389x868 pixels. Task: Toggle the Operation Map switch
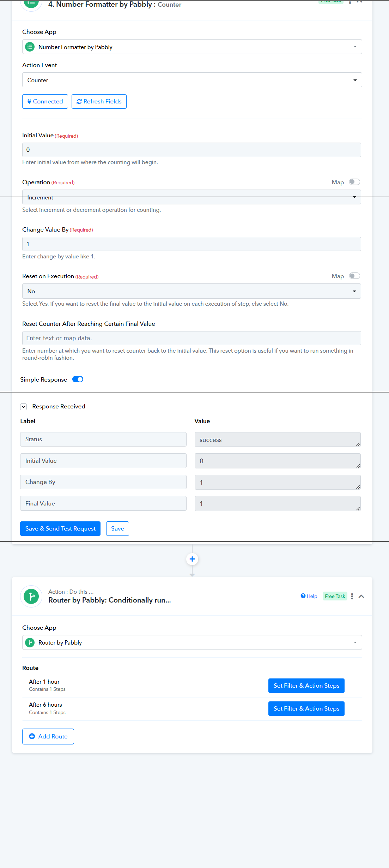354,182
